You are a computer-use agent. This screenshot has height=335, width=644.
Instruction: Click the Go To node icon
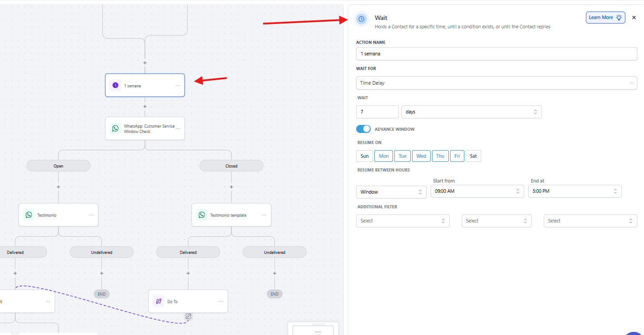[159, 301]
